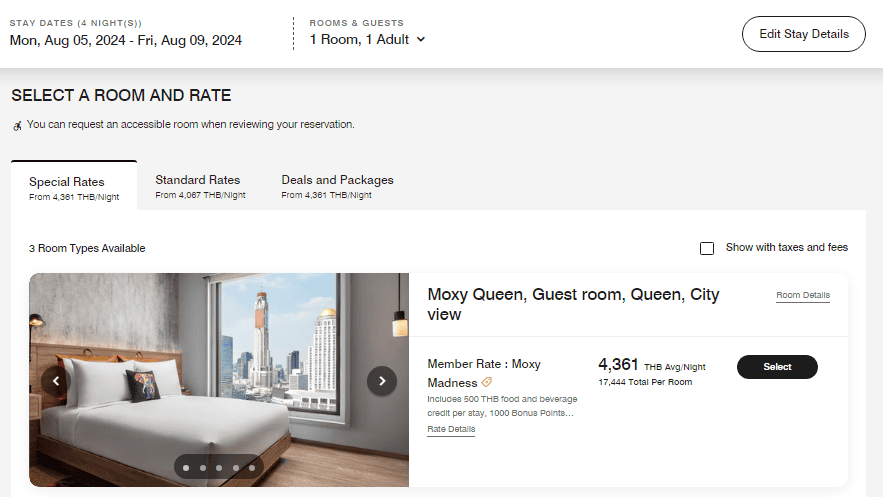Click Moxy Queen room title
This screenshot has height=497, width=883.
pyautogui.click(x=573, y=304)
